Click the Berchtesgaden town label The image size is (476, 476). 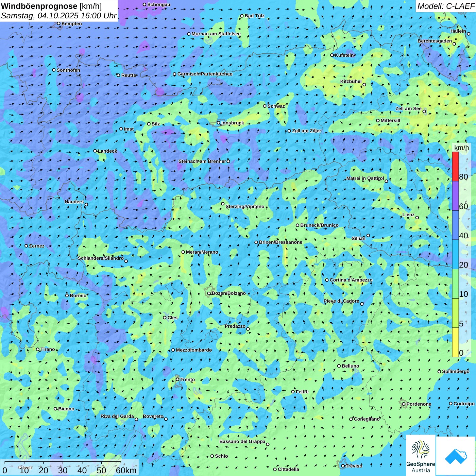pos(435,41)
